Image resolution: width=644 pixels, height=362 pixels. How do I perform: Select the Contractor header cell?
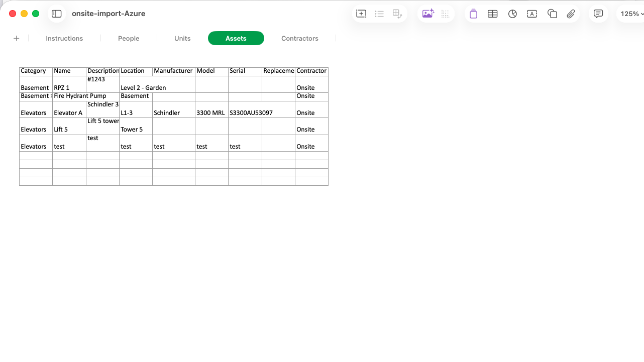coord(311,71)
